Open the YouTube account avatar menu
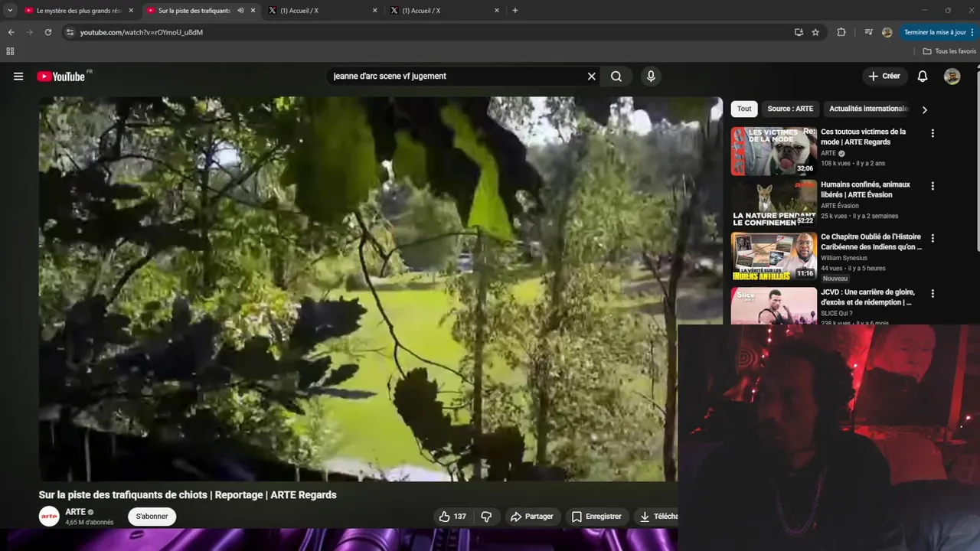 point(952,77)
